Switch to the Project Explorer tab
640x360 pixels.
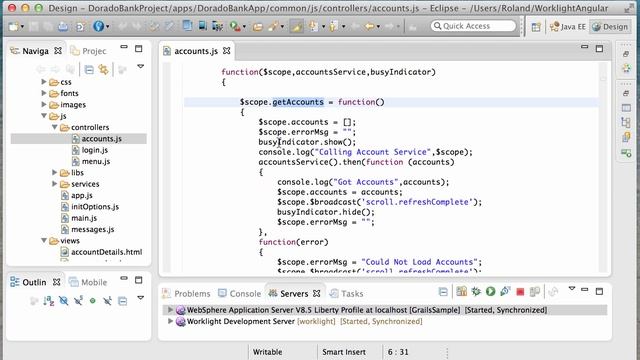point(88,51)
